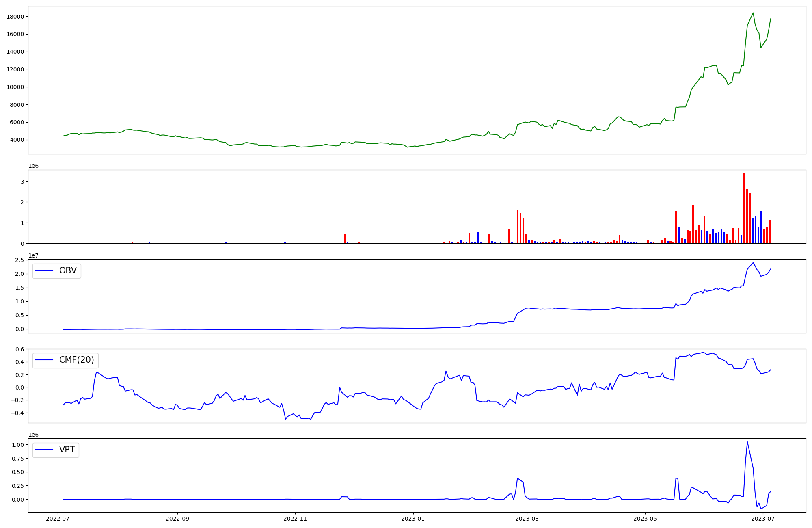Click the tallest red volume bar
Viewport: 812px width, 528px height.
point(744,207)
